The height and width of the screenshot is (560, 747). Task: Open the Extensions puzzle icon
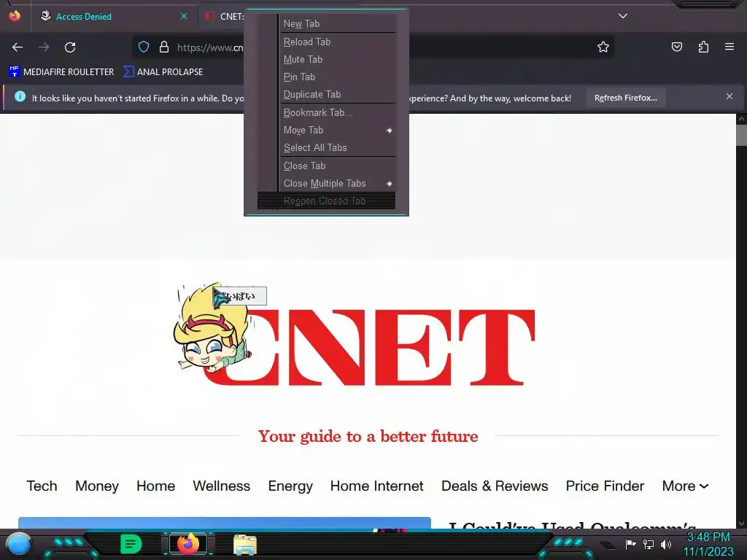[x=703, y=47]
